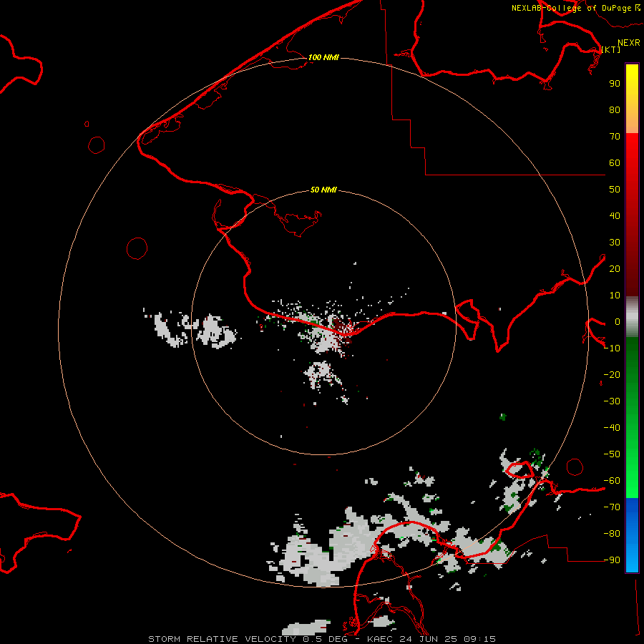Click the "20" value on velocity scale
The image size is (644, 644).
pos(615,268)
